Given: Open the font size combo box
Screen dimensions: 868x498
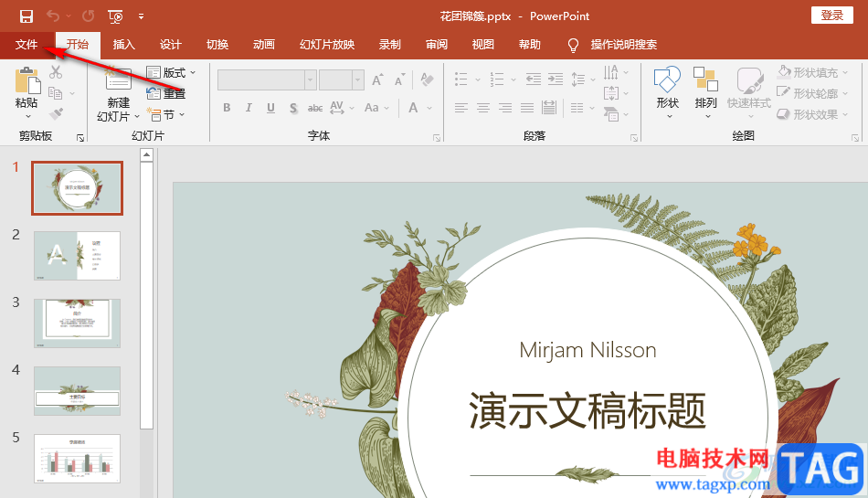Looking at the screenshot, I should [342, 80].
